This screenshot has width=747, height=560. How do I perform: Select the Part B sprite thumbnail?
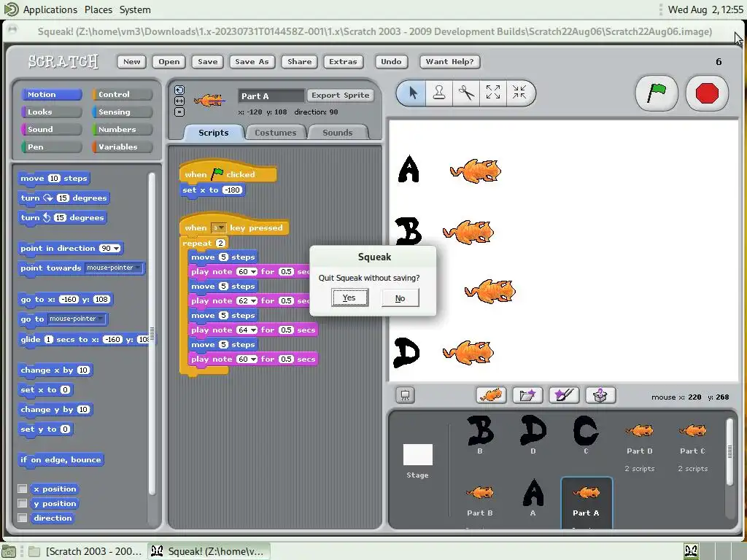coord(480,500)
